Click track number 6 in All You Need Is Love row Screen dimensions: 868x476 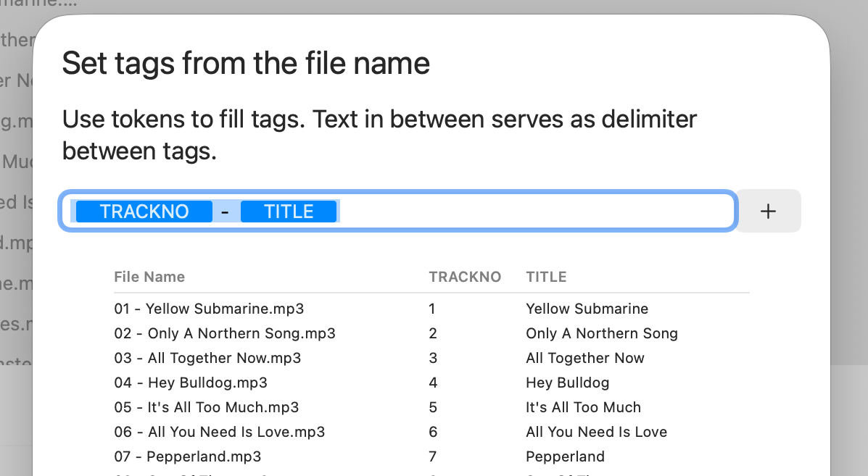click(433, 432)
